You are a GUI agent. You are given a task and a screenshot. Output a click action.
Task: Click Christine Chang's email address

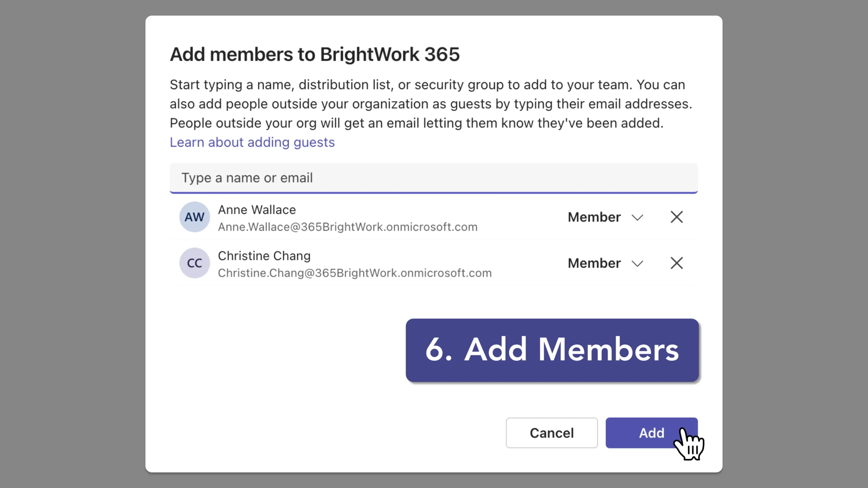[355, 273]
